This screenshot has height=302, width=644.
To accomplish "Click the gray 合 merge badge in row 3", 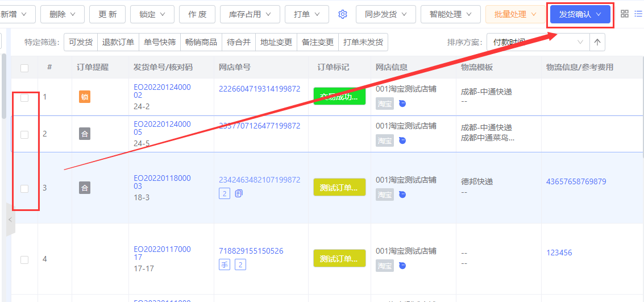I will pos(85,188).
